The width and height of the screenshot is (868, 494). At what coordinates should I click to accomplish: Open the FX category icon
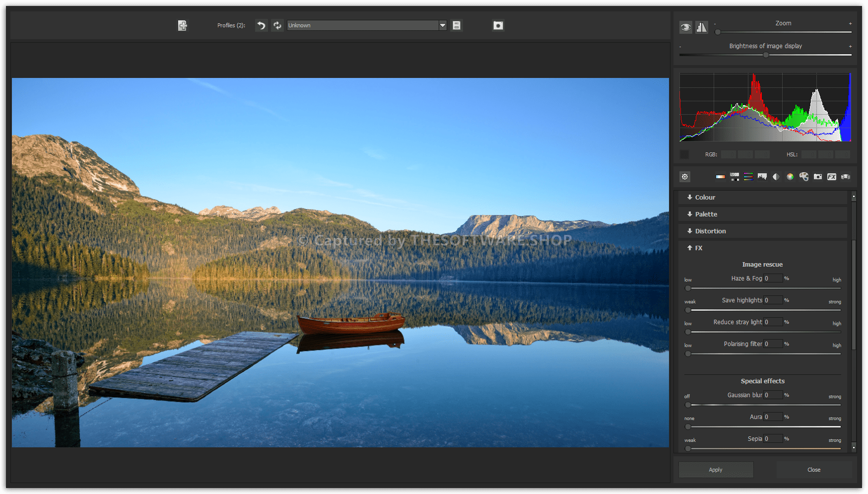pyautogui.click(x=832, y=177)
